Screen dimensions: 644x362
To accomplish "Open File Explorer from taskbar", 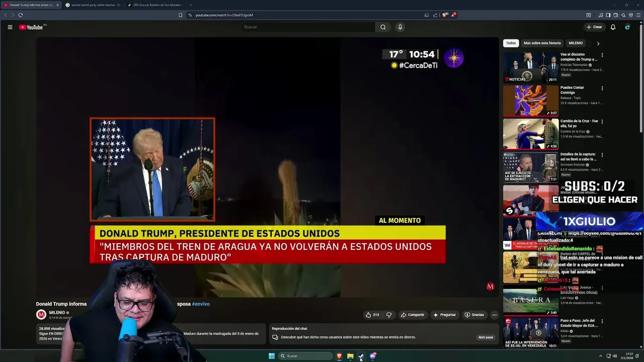I will point(350,356).
